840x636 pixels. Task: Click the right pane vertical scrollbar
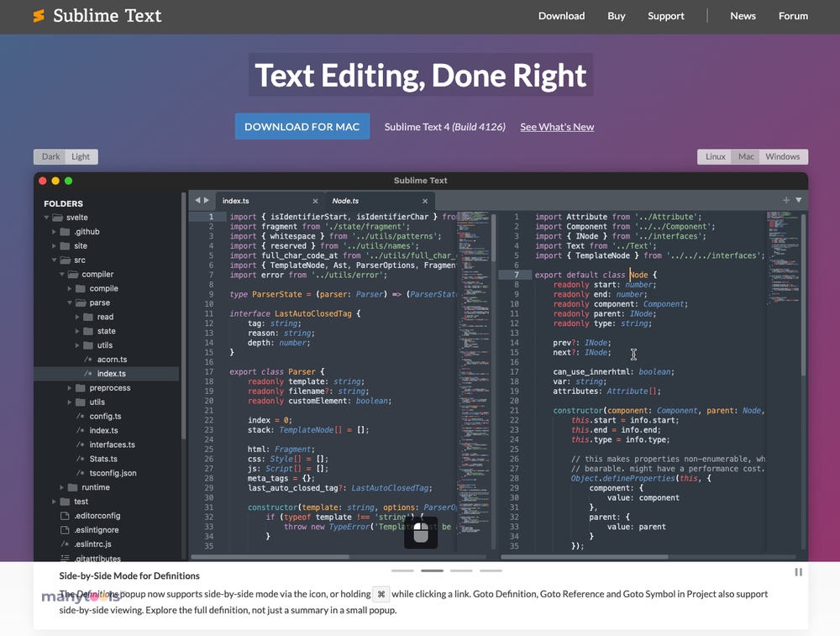click(x=804, y=295)
